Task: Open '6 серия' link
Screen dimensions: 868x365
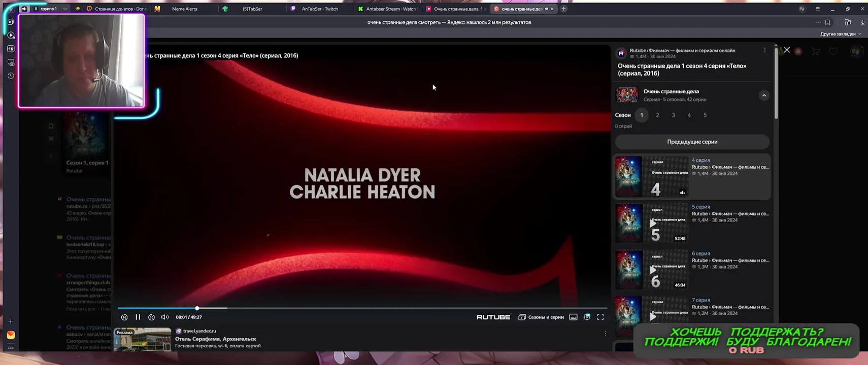Action: coord(700,253)
